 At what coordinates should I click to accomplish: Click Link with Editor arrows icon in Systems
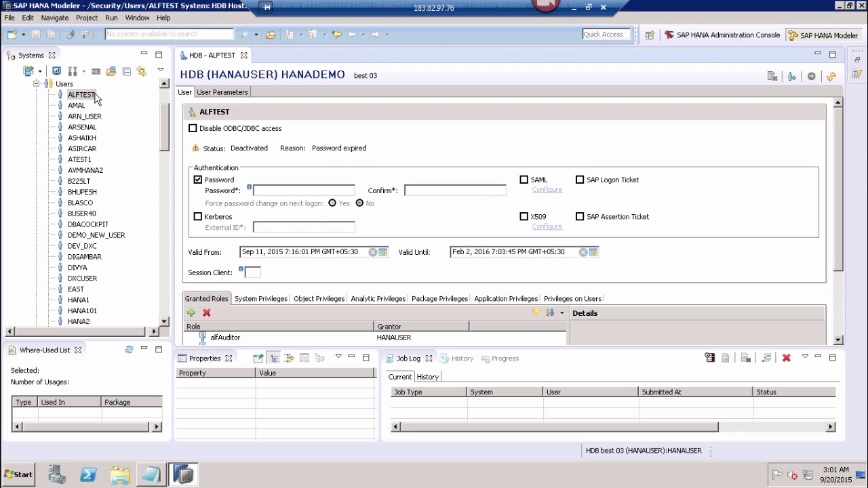tap(141, 71)
